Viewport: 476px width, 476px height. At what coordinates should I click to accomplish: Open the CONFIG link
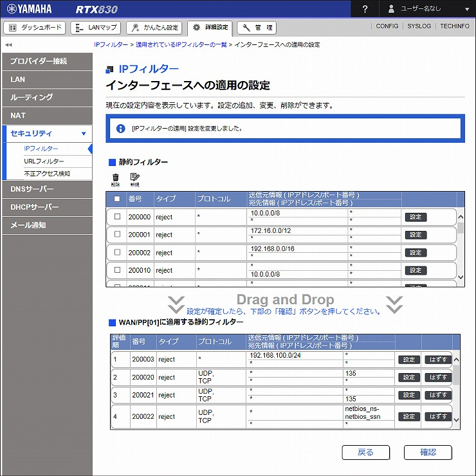point(387,26)
